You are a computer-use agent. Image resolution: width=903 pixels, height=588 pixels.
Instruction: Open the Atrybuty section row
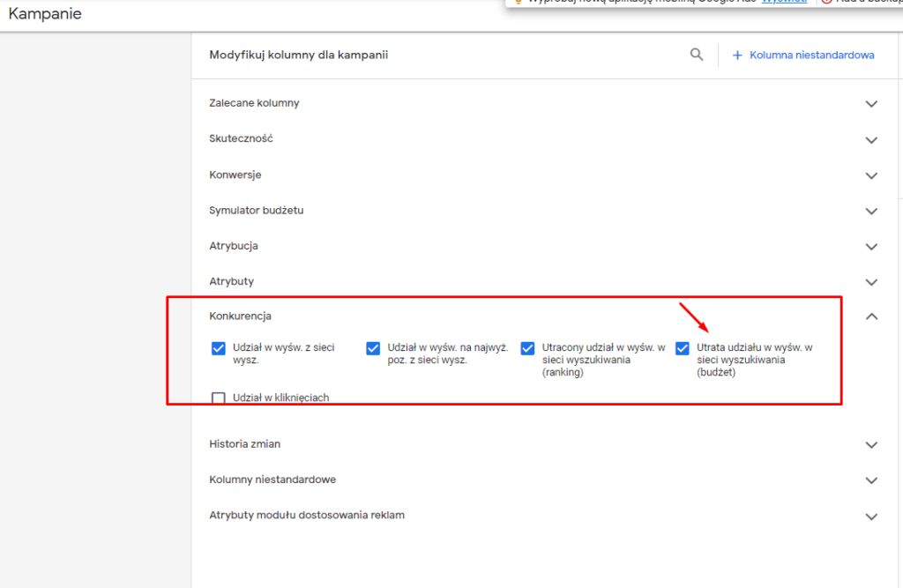pyautogui.click(x=232, y=281)
